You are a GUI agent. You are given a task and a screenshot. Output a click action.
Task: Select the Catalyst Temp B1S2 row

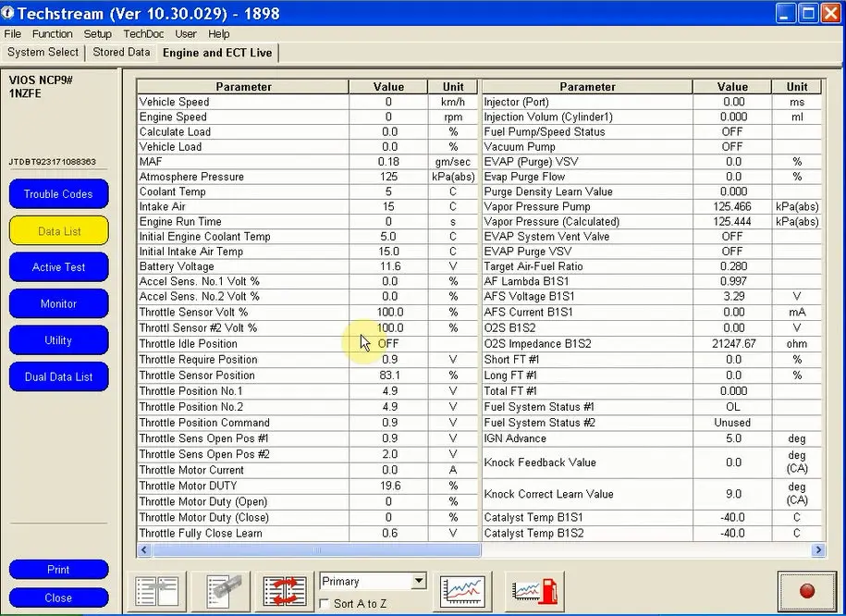click(x=652, y=534)
